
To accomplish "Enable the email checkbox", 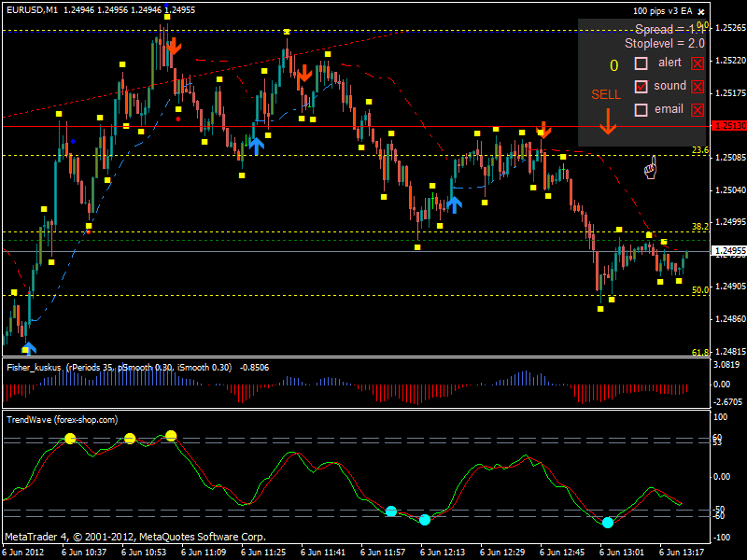I will pos(641,110).
